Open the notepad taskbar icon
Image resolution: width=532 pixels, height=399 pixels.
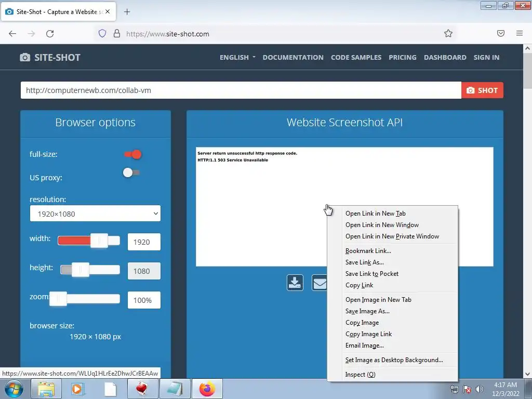(175, 389)
